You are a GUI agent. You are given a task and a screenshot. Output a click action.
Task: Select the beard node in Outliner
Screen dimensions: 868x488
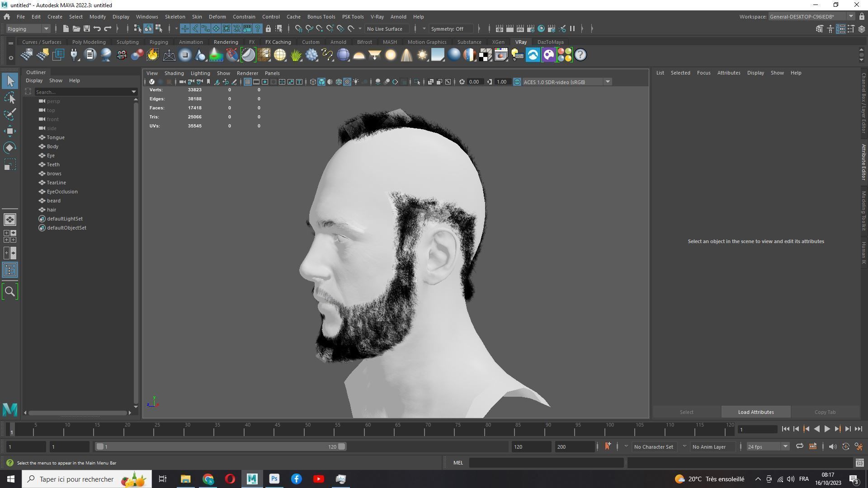point(53,201)
